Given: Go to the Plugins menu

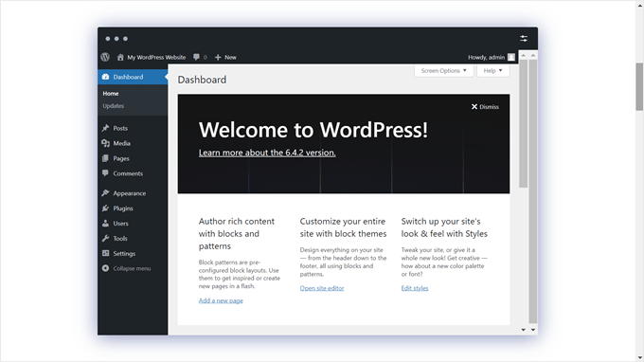Looking at the screenshot, I should (x=133, y=208).
